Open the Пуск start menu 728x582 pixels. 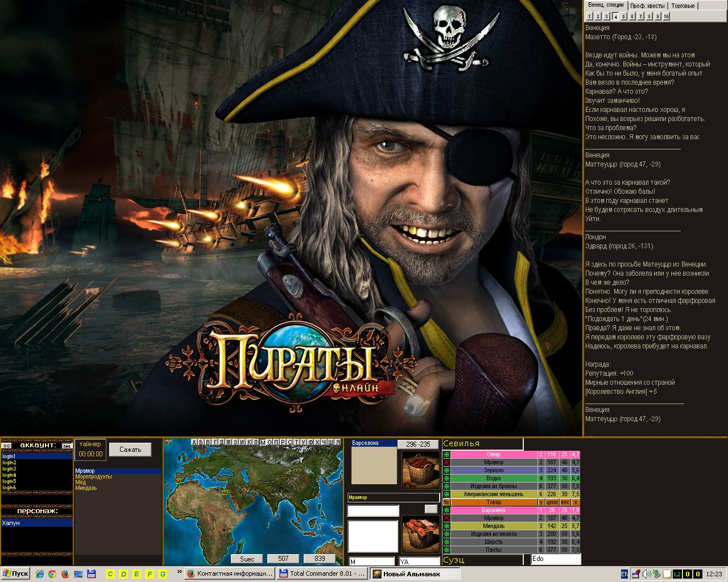(x=15, y=574)
